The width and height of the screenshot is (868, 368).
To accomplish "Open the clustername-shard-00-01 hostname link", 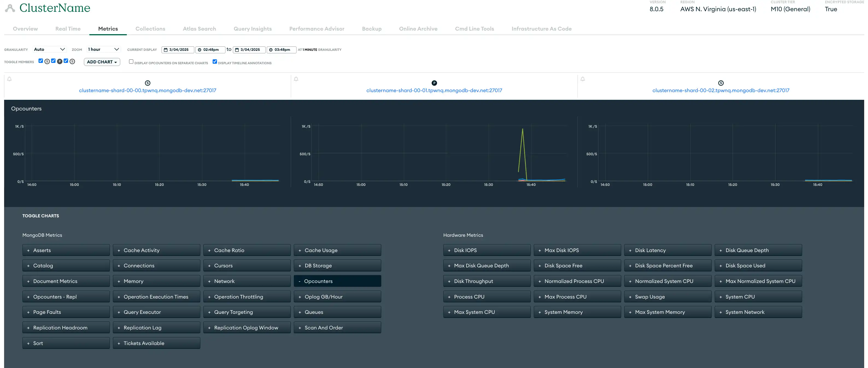I will click(x=434, y=90).
